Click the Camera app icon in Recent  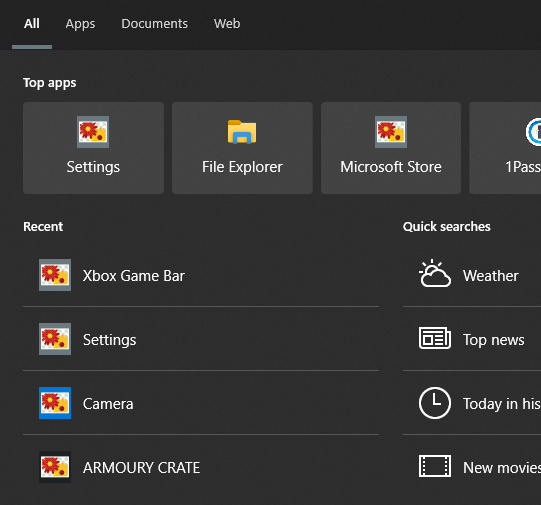(55, 403)
